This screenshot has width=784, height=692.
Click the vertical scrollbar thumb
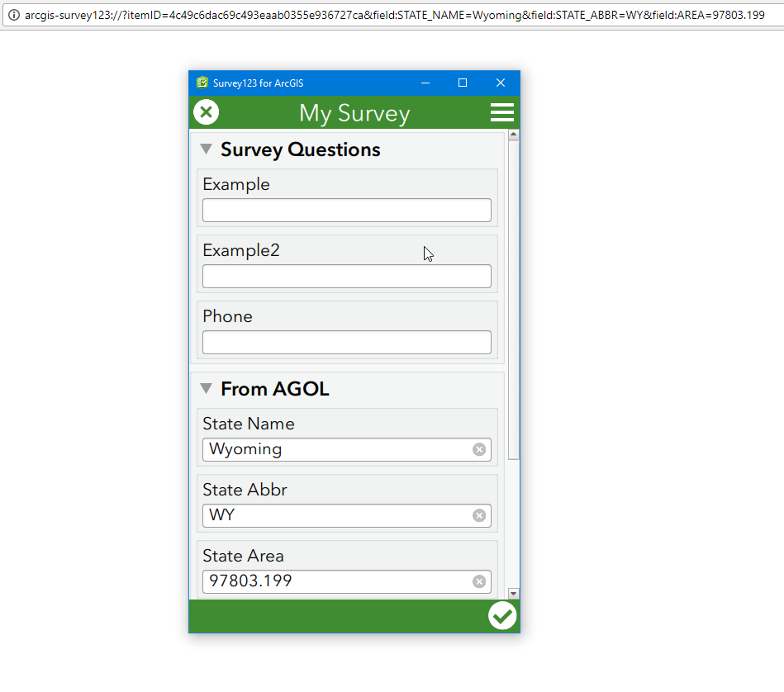point(513,300)
